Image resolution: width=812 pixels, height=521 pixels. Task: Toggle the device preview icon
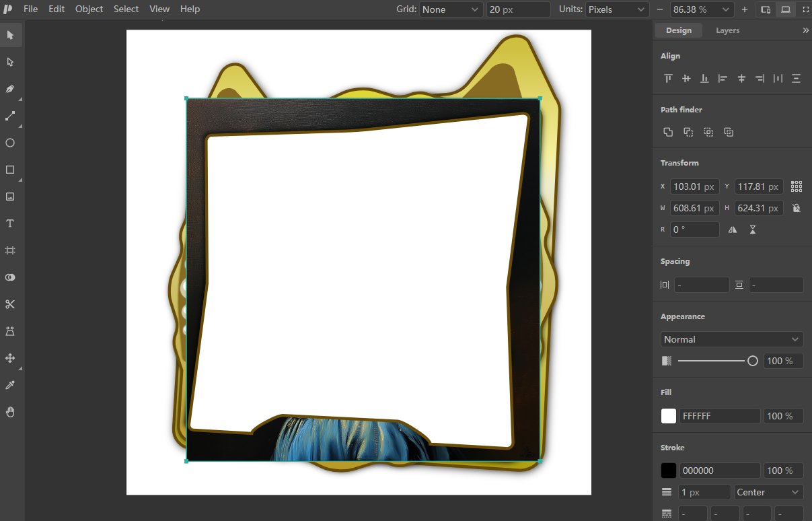tap(766, 9)
